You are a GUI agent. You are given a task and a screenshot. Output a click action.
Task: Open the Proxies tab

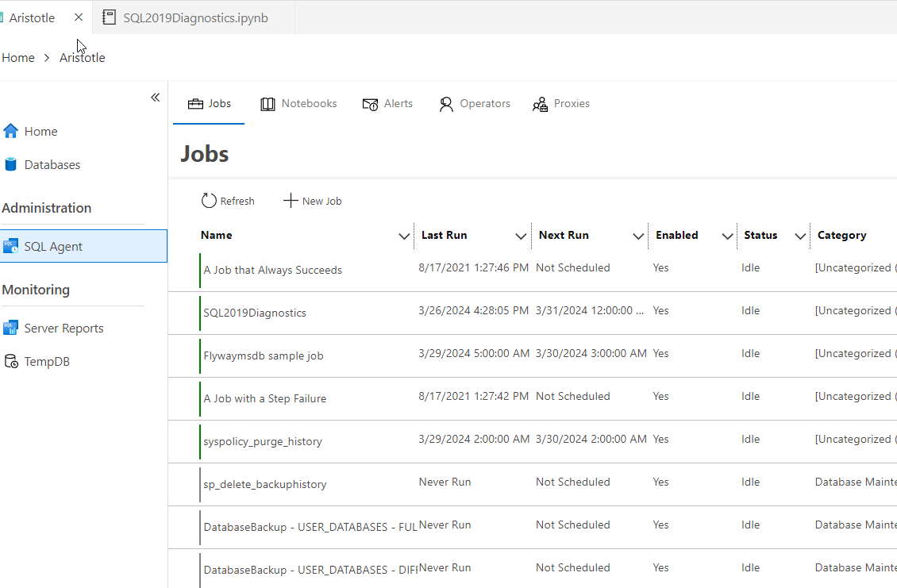pos(561,104)
